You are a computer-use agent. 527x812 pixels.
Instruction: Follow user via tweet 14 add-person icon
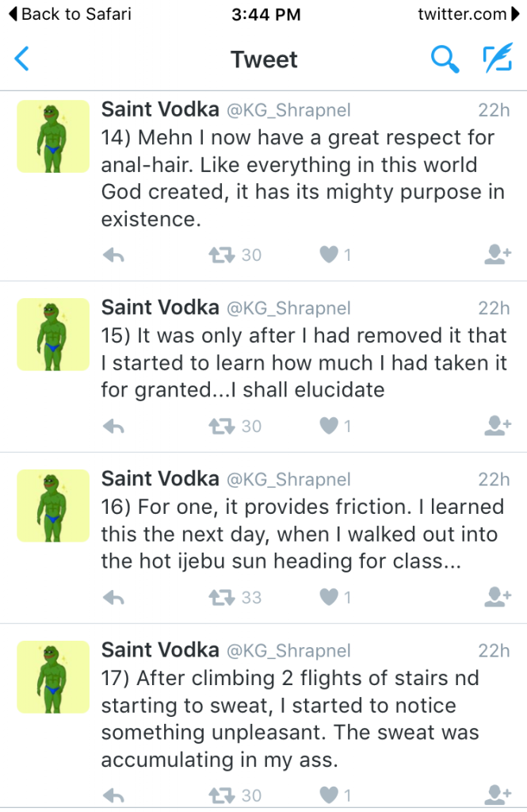(x=497, y=255)
